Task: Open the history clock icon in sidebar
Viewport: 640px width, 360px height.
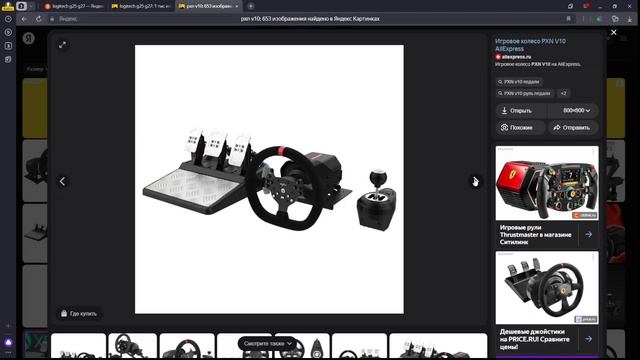Action: tap(8, 19)
